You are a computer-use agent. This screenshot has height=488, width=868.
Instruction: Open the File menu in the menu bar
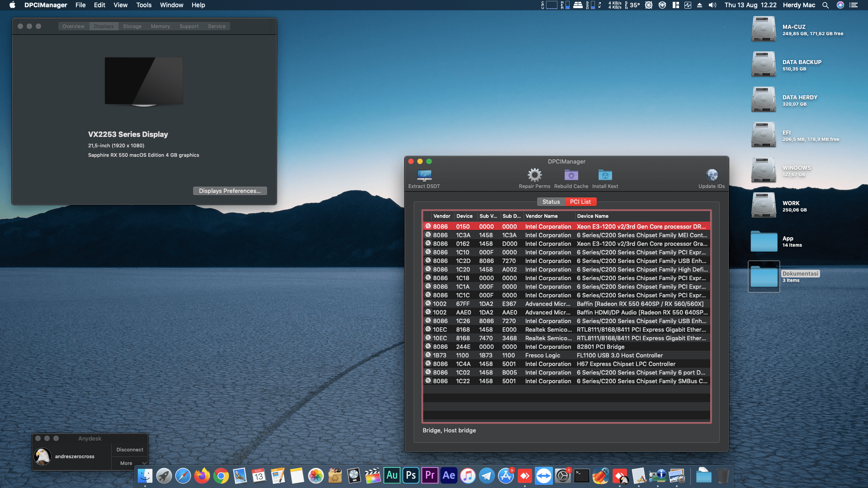[80, 5]
